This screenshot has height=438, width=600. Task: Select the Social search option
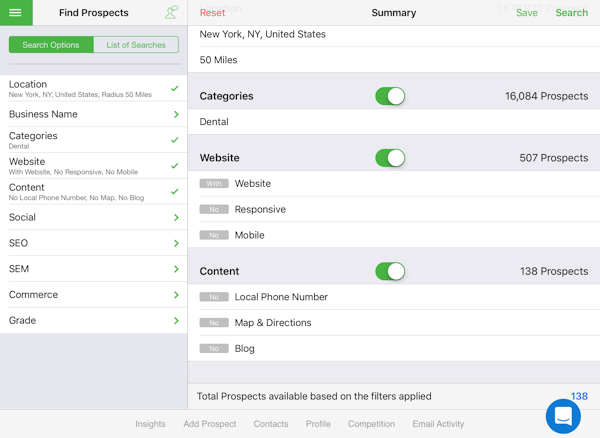(x=94, y=217)
